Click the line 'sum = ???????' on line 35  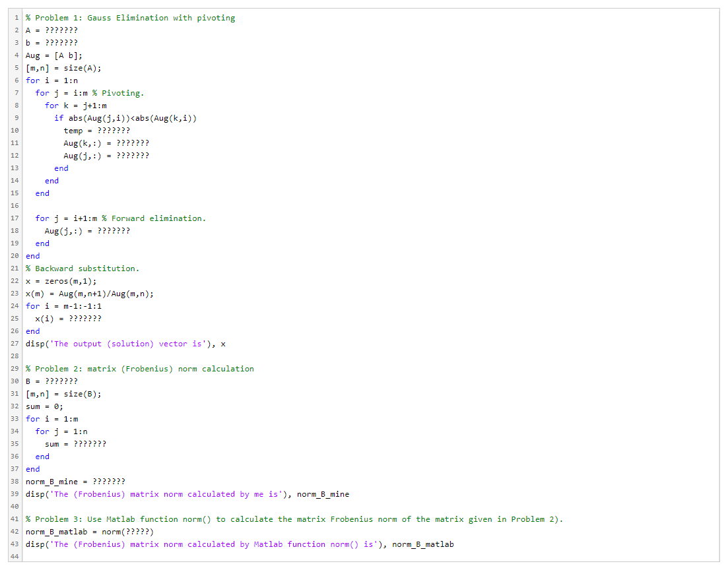75,444
